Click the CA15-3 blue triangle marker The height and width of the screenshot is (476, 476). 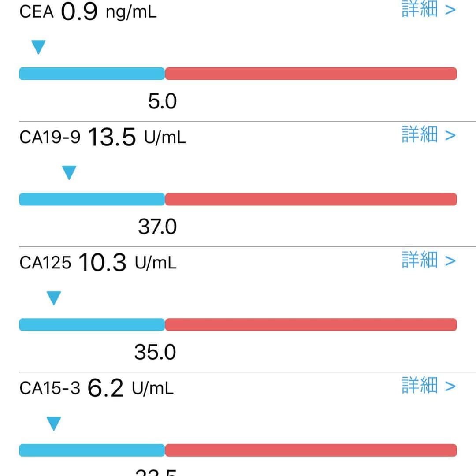click(x=54, y=424)
